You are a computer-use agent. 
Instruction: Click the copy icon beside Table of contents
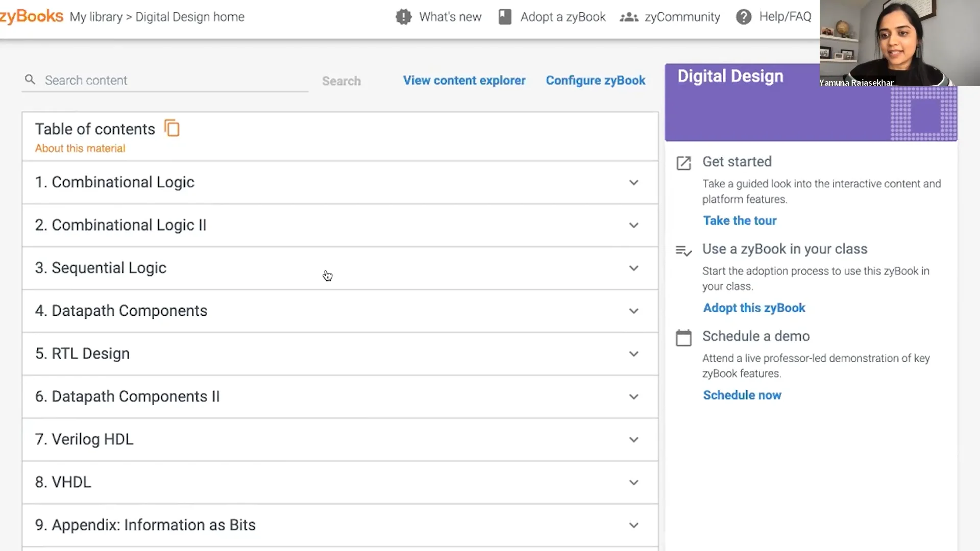tap(172, 128)
